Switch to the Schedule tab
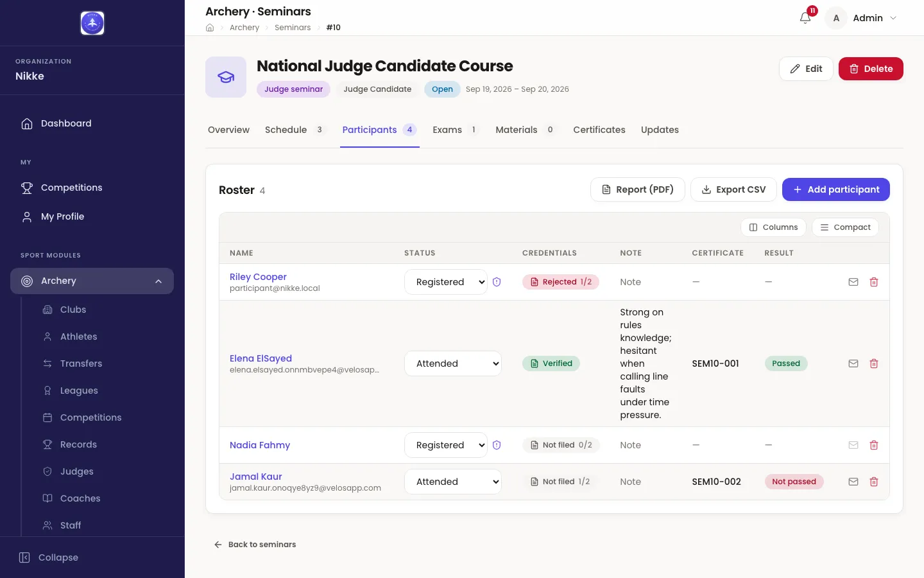The width and height of the screenshot is (924, 578). pos(296,130)
